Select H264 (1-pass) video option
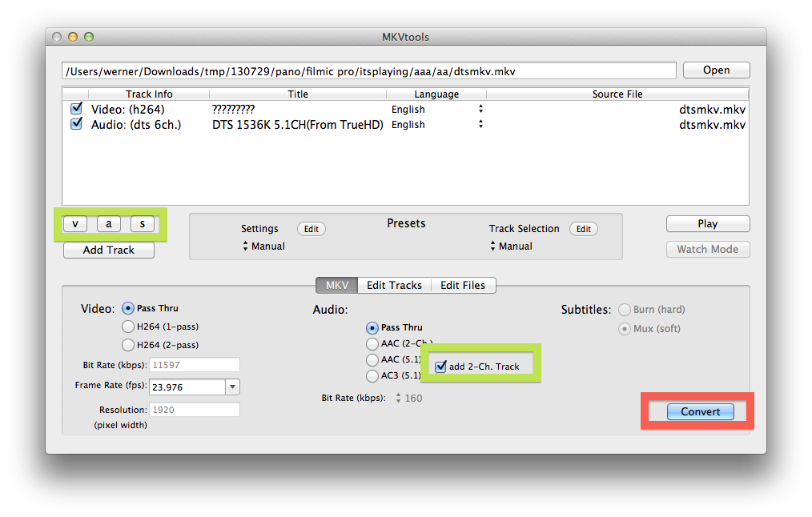 [x=128, y=327]
